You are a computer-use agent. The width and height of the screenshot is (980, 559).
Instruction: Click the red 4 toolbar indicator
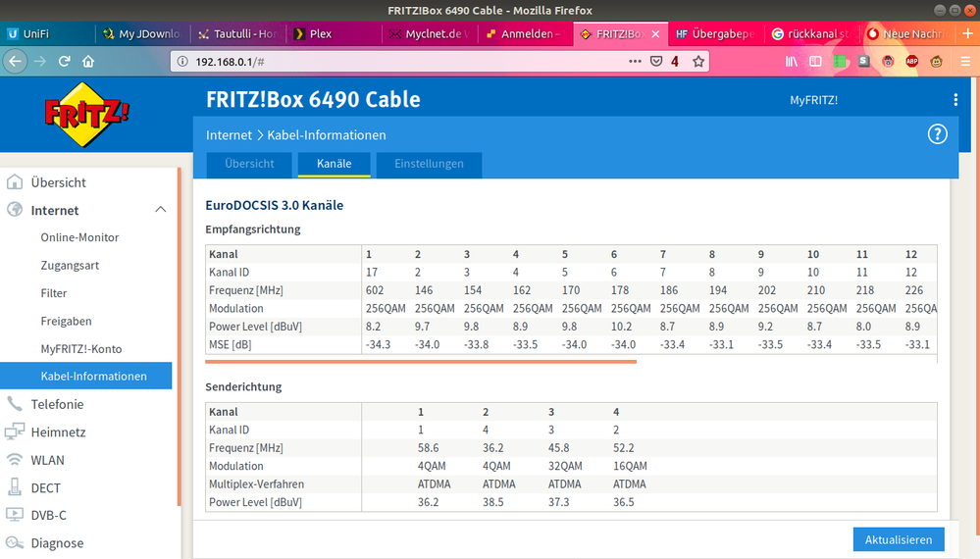(x=674, y=61)
